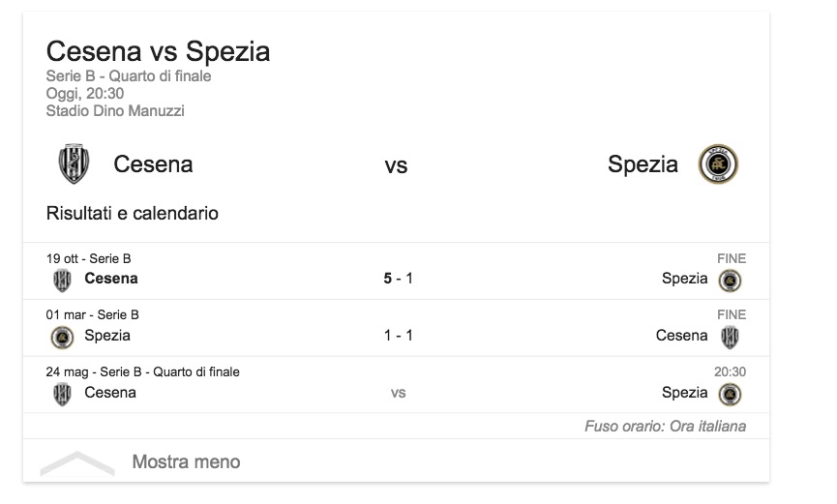This screenshot has height=504, width=837.
Task: Click the large Cesena crest in header
Action: pos(73,163)
